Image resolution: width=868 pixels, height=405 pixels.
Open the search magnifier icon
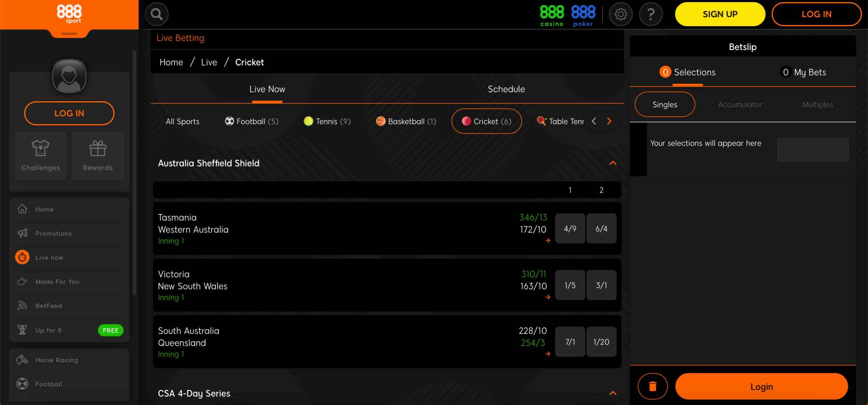click(156, 14)
